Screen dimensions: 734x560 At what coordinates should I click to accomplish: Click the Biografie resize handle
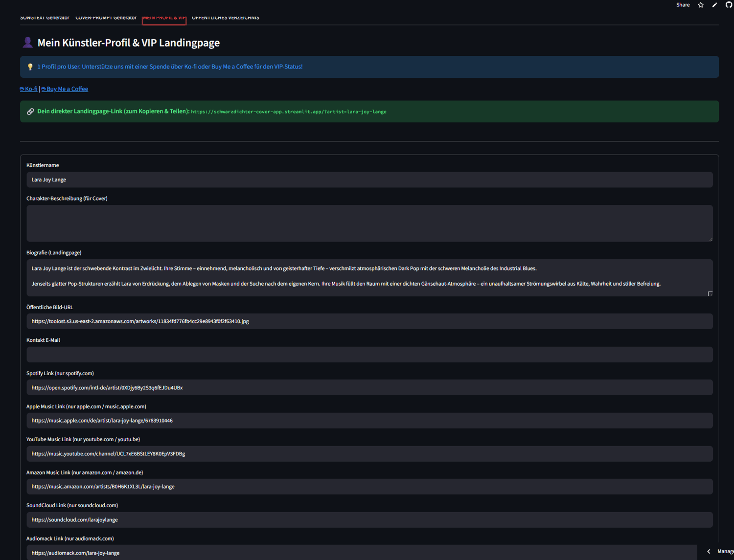tap(710, 293)
